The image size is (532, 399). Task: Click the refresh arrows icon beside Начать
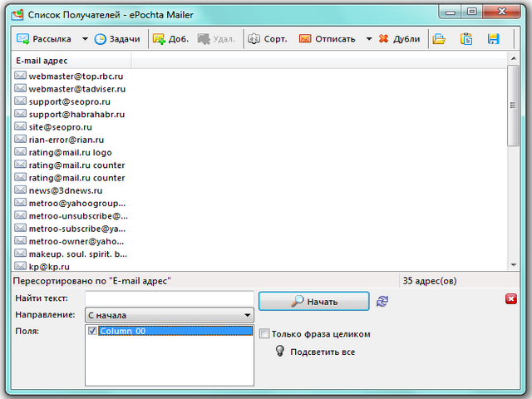(382, 301)
